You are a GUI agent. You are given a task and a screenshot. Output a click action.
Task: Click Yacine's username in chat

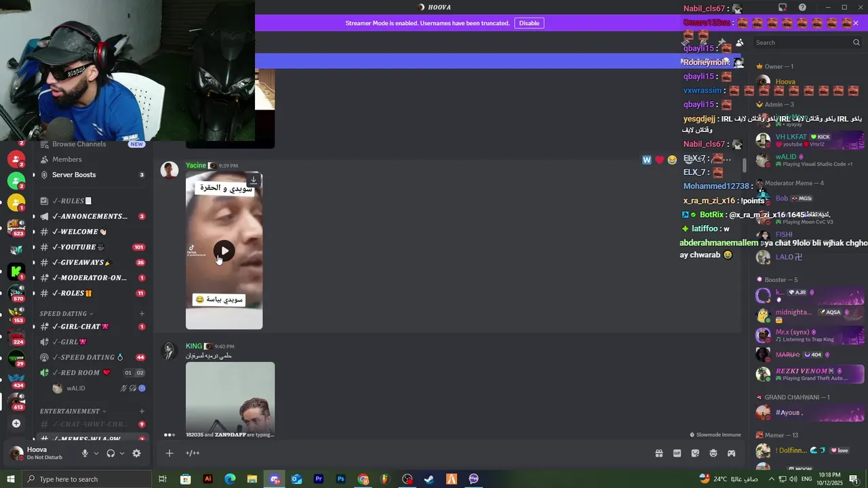coord(196,165)
